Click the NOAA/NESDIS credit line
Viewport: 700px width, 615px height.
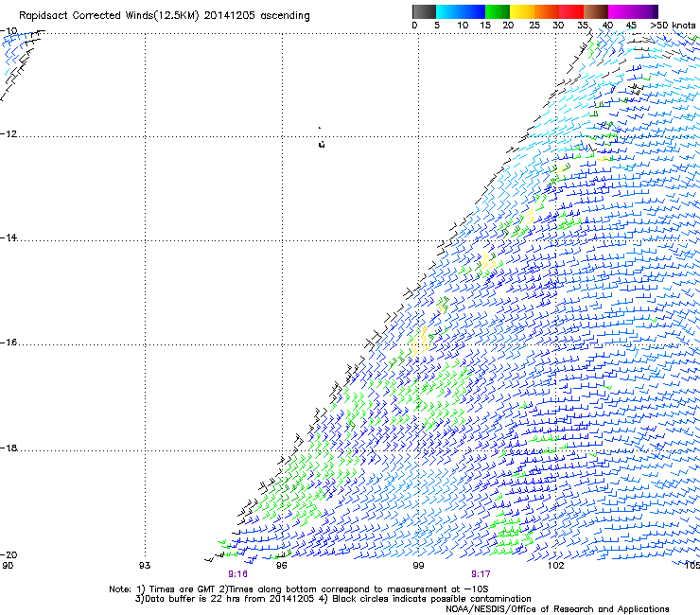point(557,609)
